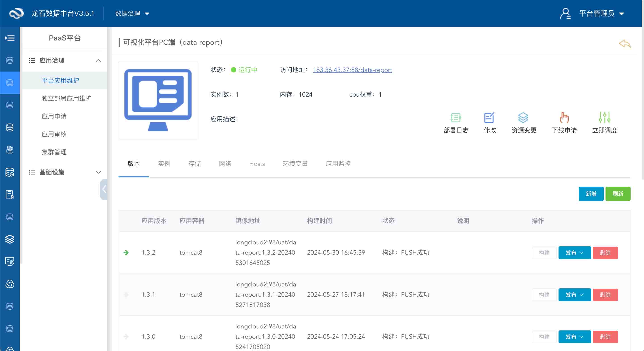Viewport: 644px width, 351px height.
Task: Click gray arrow beside version 1.3.0
Action: 126,336
